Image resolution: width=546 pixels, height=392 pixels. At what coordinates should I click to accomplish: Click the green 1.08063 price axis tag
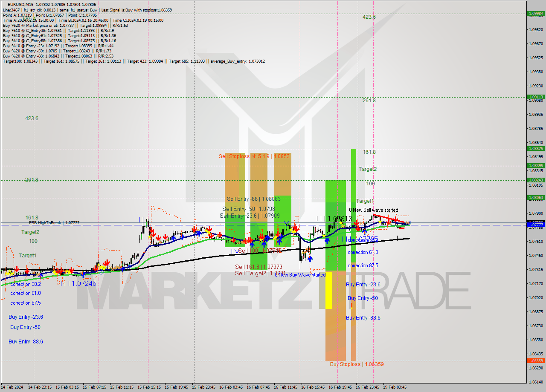pyautogui.click(x=536, y=197)
